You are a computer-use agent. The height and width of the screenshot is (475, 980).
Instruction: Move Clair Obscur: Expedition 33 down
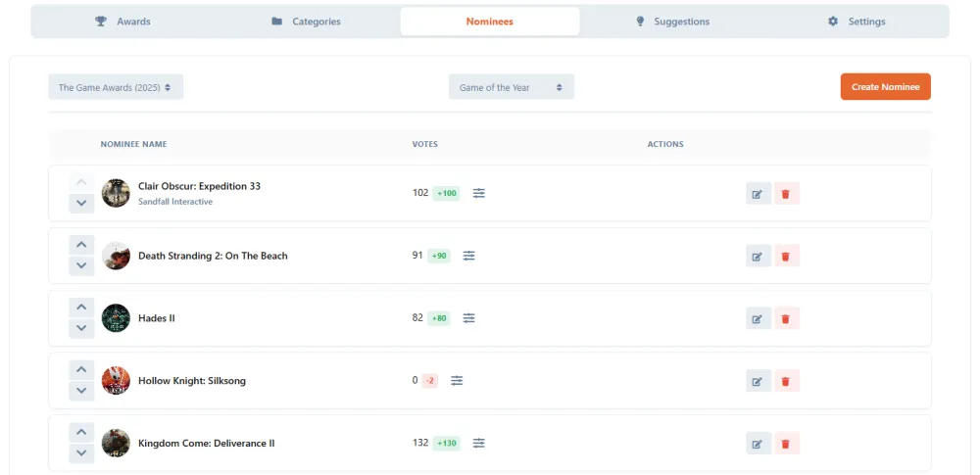tap(81, 203)
